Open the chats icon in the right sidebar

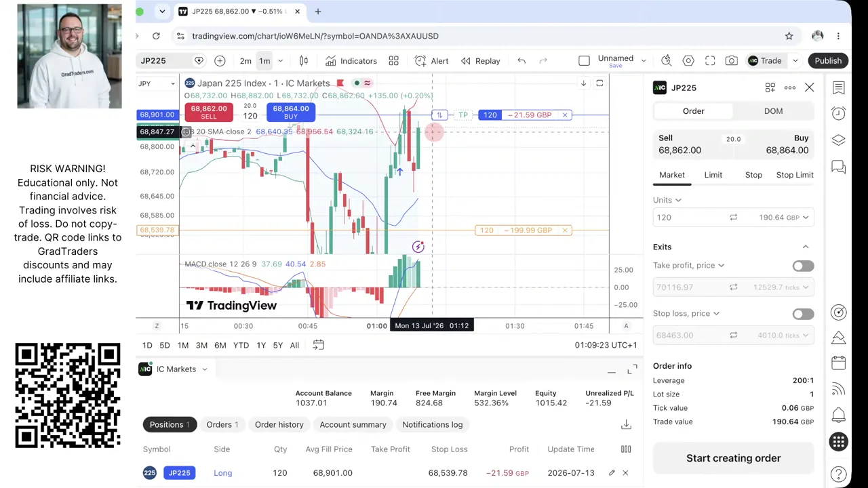tap(839, 166)
